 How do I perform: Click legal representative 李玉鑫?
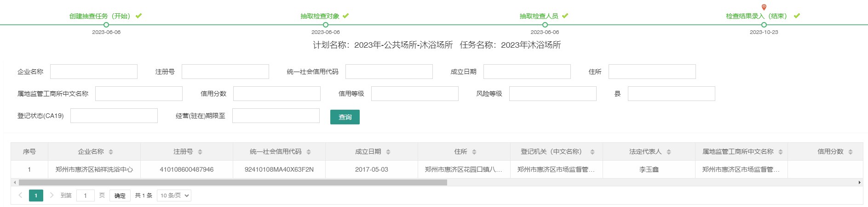(x=649, y=169)
